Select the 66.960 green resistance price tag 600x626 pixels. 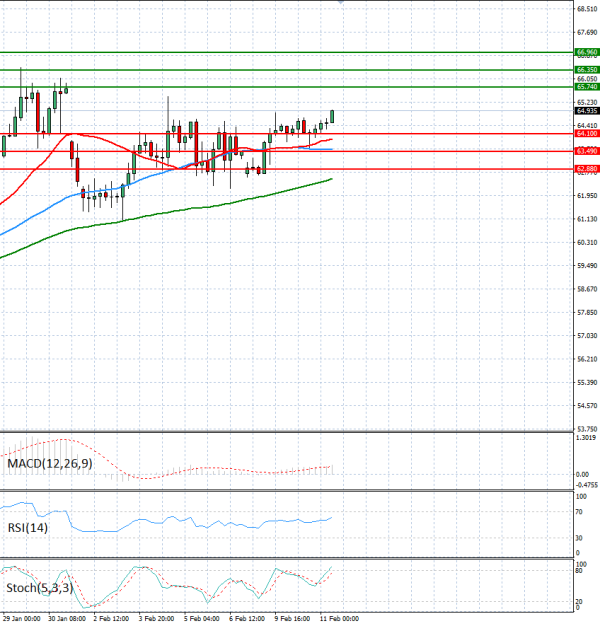[x=587, y=51]
